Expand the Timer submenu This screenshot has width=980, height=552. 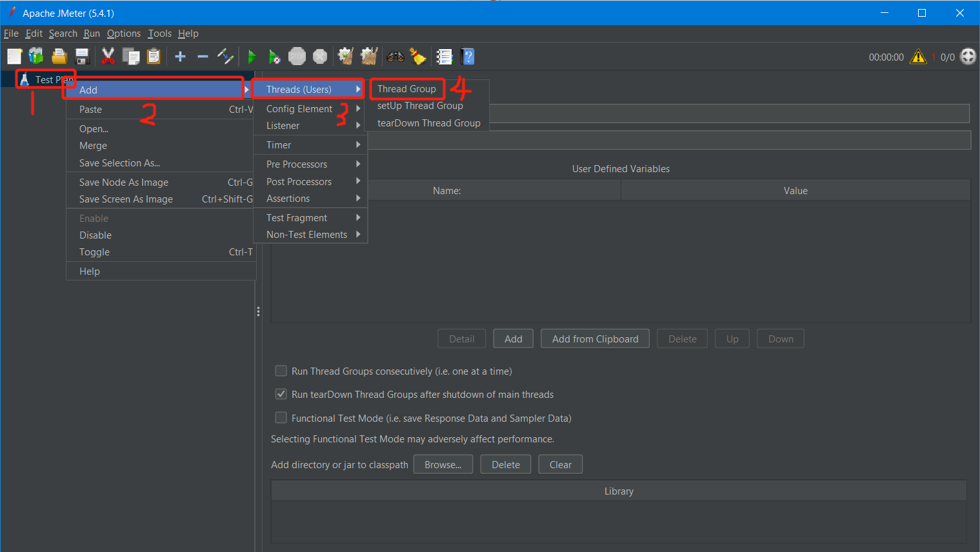tap(310, 145)
